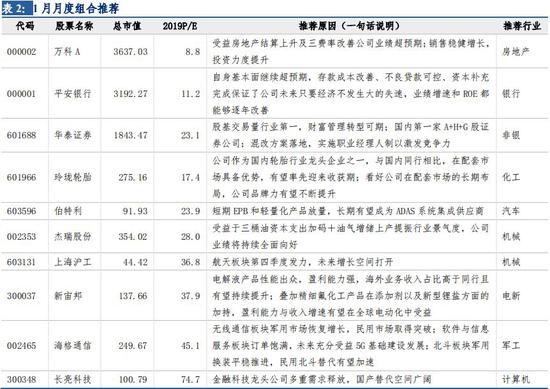
Task: Select stock code 601966
Action: click(21, 177)
